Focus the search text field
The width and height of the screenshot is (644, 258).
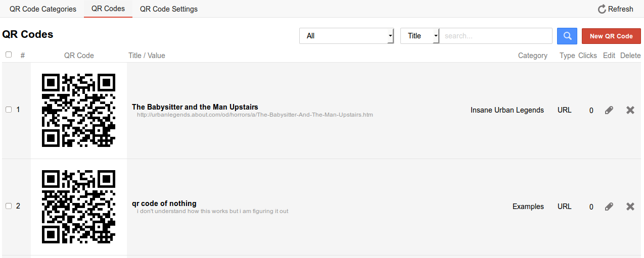pyautogui.click(x=495, y=36)
